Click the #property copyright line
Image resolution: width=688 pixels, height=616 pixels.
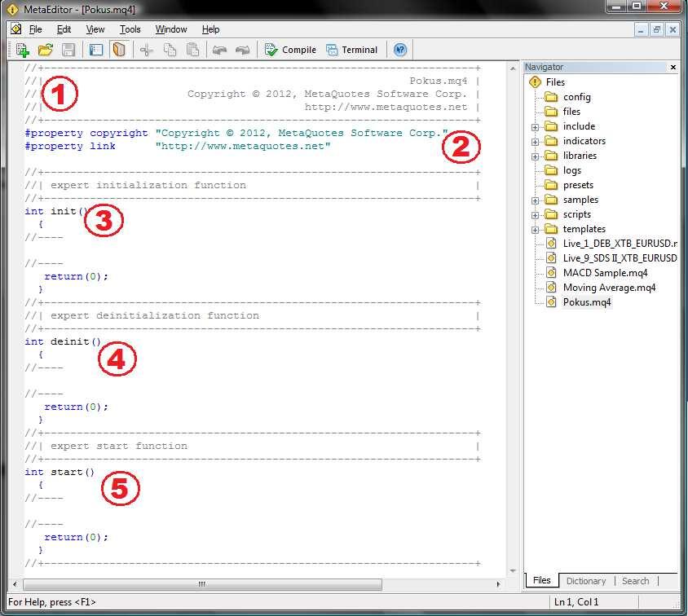pos(236,133)
